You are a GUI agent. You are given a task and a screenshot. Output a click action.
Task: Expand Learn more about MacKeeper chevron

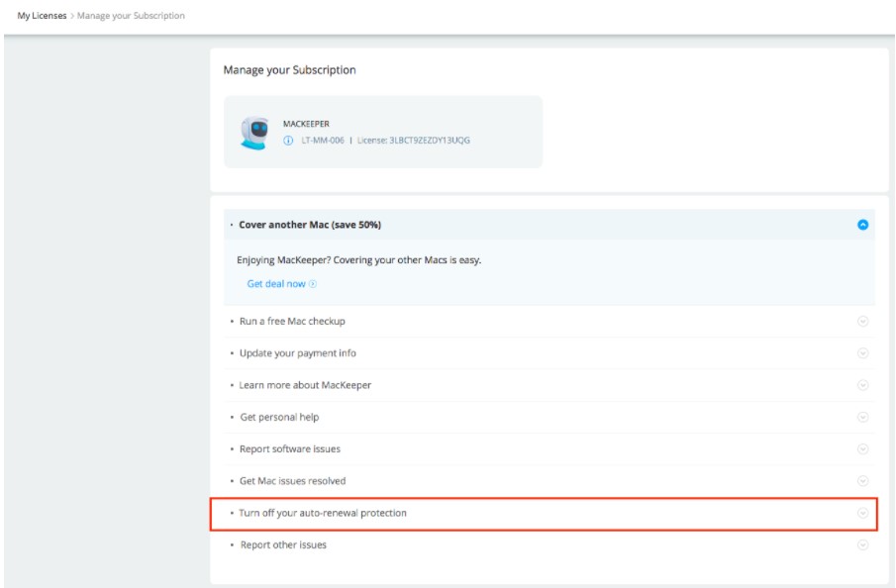(863, 385)
